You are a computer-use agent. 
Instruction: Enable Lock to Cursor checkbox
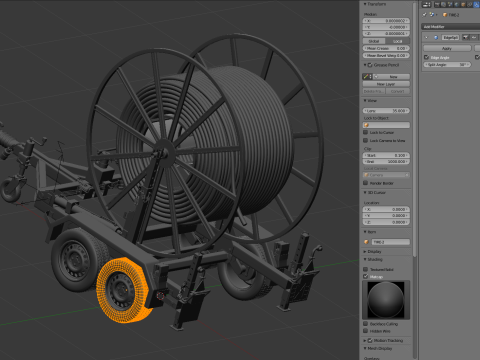[366, 132]
